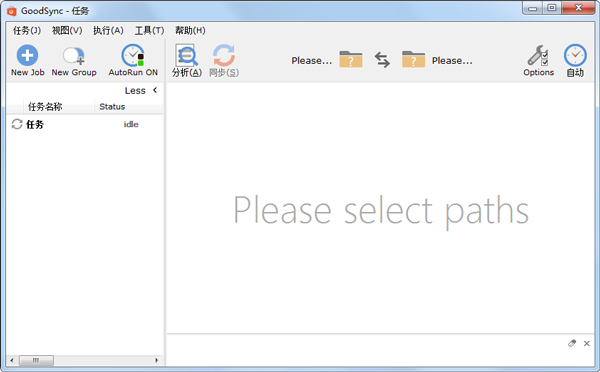Open the 任务(J) menu
The image size is (600, 372).
tap(27, 30)
